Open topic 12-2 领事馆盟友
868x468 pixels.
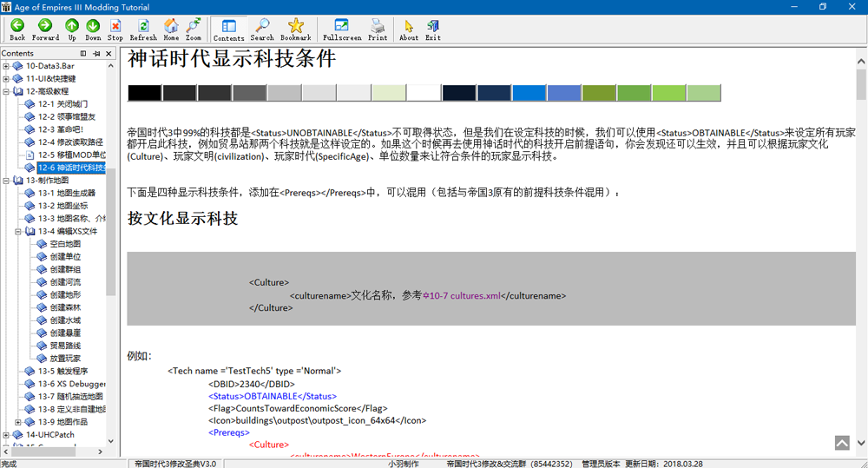pos(67,117)
